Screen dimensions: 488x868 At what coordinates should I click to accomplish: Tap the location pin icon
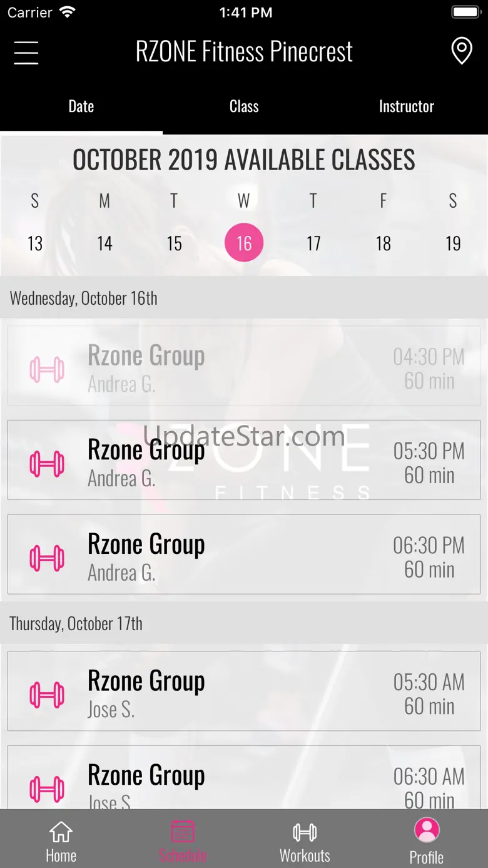click(462, 51)
